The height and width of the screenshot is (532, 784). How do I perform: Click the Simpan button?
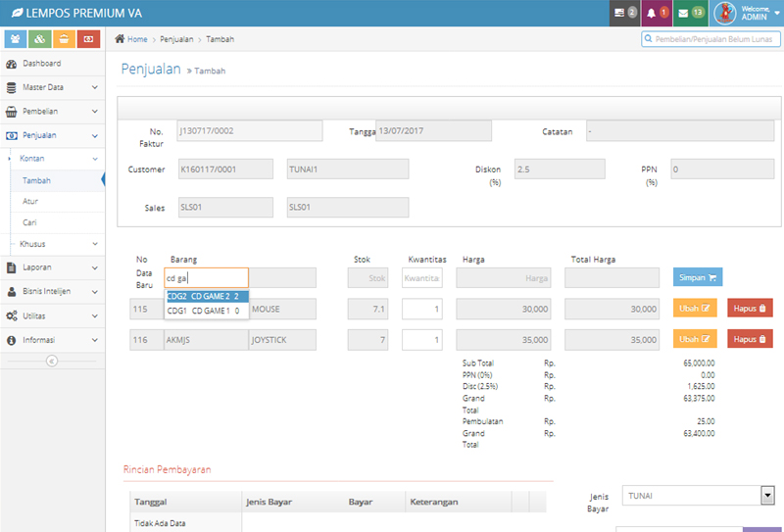coord(698,277)
